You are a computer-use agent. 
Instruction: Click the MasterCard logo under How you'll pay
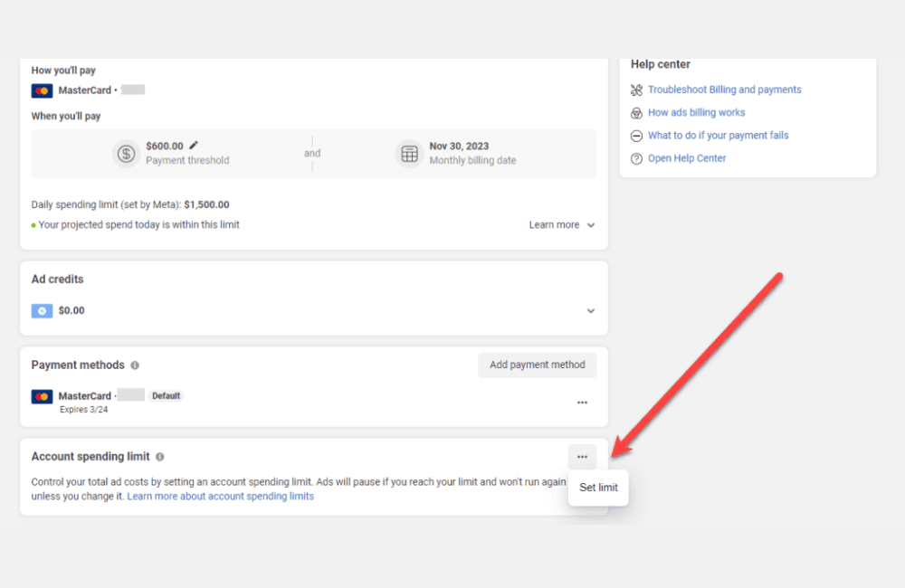pyautogui.click(x=42, y=90)
